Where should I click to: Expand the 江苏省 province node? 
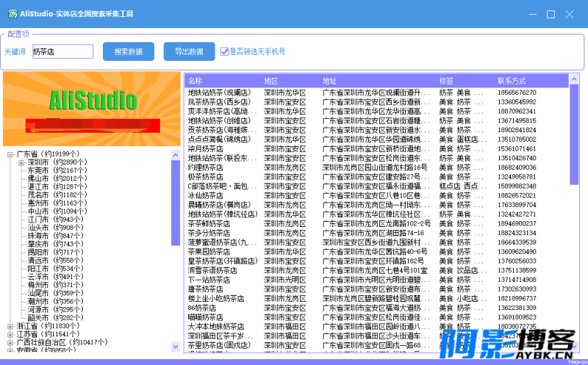10,334
